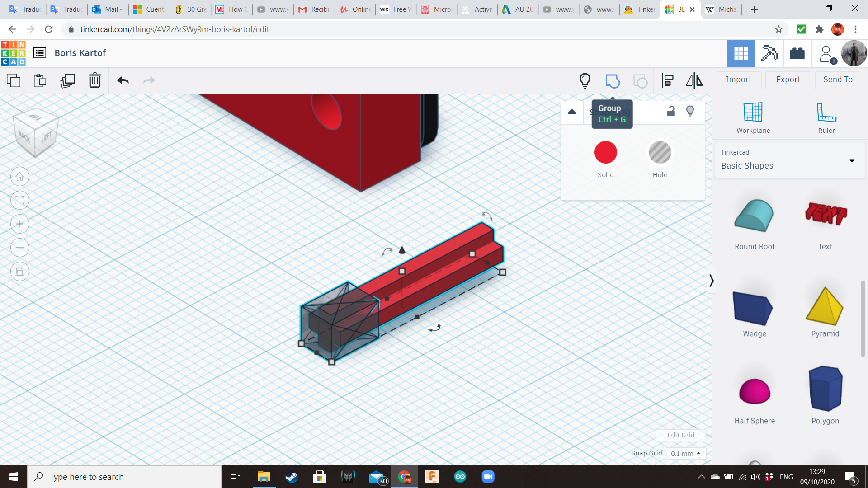Click the Duplicate and repeat icon
This screenshot has width=868, height=488.
click(68, 81)
